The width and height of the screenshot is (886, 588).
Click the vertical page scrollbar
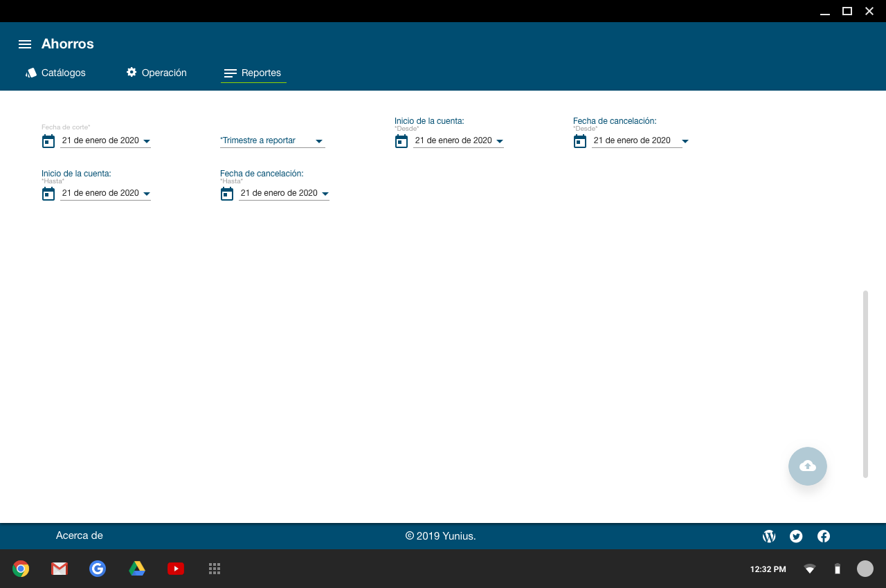[865, 384]
